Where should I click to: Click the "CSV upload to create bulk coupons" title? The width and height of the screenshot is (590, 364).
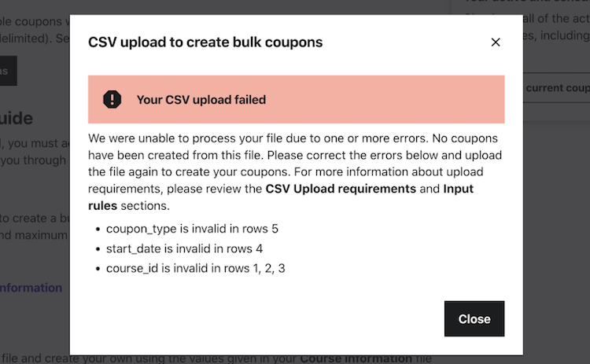(205, 42)
